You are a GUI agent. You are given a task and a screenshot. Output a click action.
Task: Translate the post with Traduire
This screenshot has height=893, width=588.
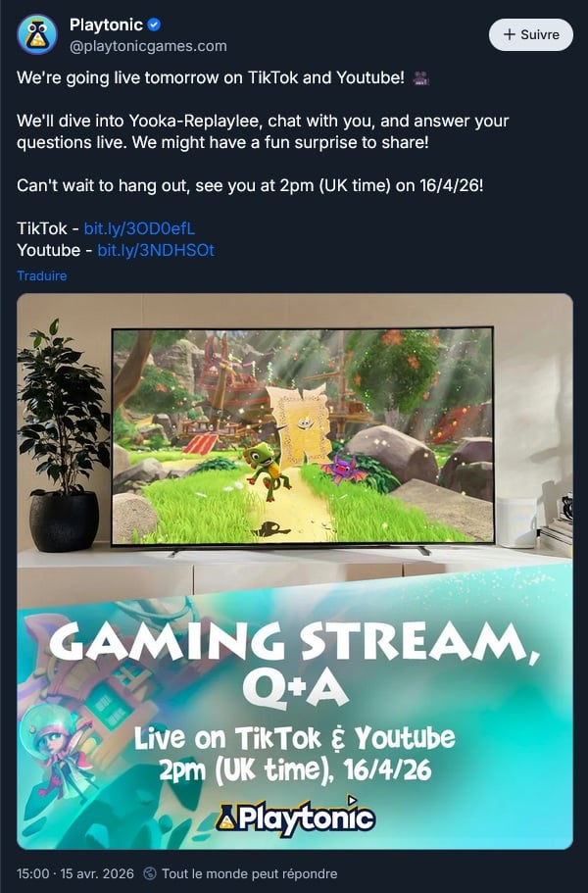42,275
